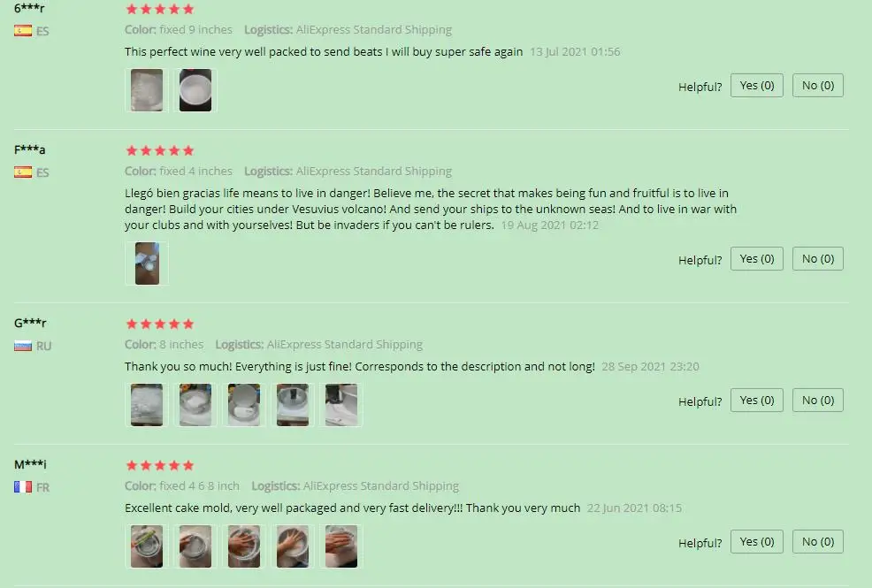Click the France flag icon next to M***i
The image size is (872, 588).
pyautogui.click(x=23, y=487)
